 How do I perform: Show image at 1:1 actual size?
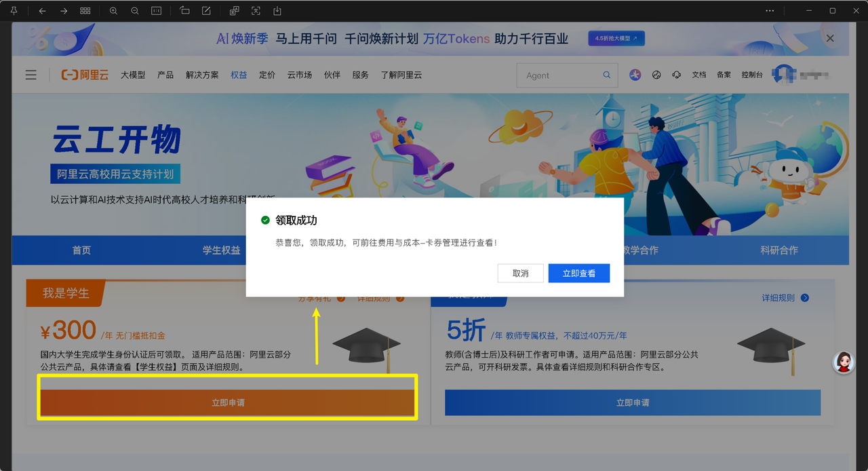click(157, 11)
